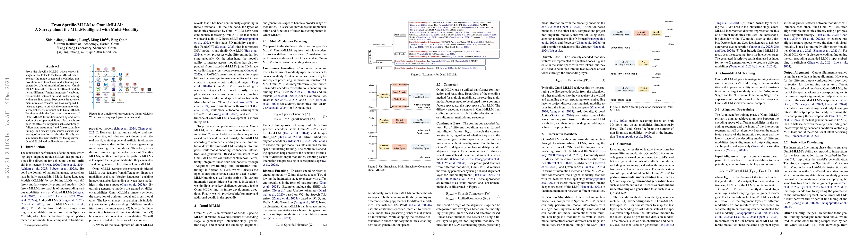Click the 'Audio Projector' box in Figure 3
The image size is (868, 246).
point(400,92)
